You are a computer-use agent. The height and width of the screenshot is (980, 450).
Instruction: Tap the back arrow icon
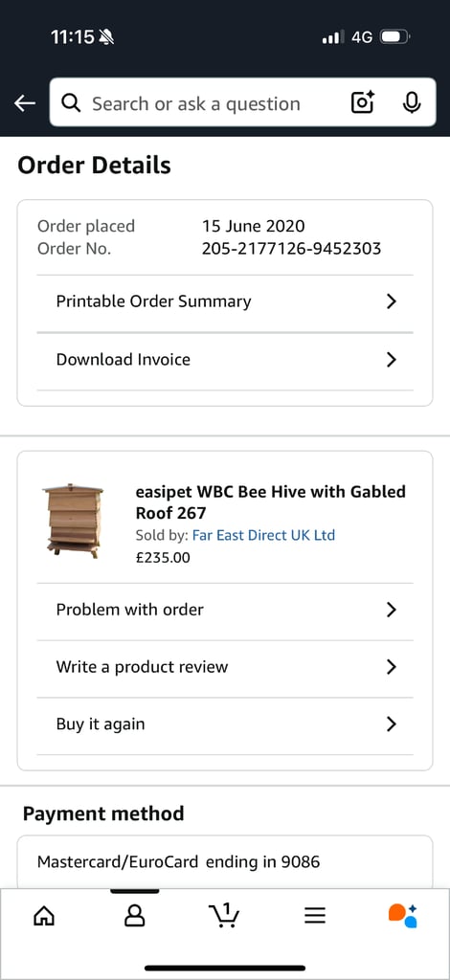tap(25, 103)
